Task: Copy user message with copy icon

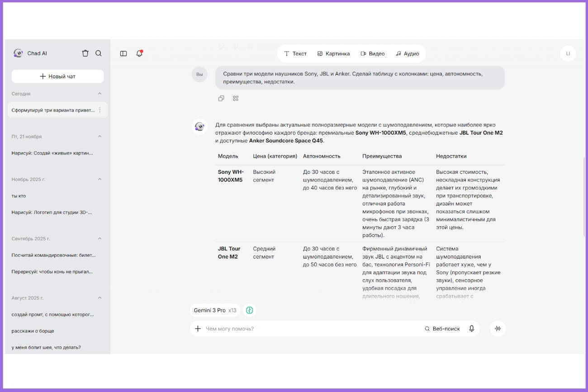Action: (221, 98)
